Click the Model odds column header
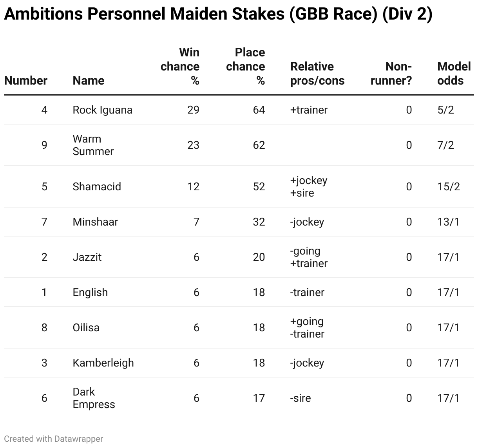The width and height of the screenshot is (478, 448). [x=454, y=74]
